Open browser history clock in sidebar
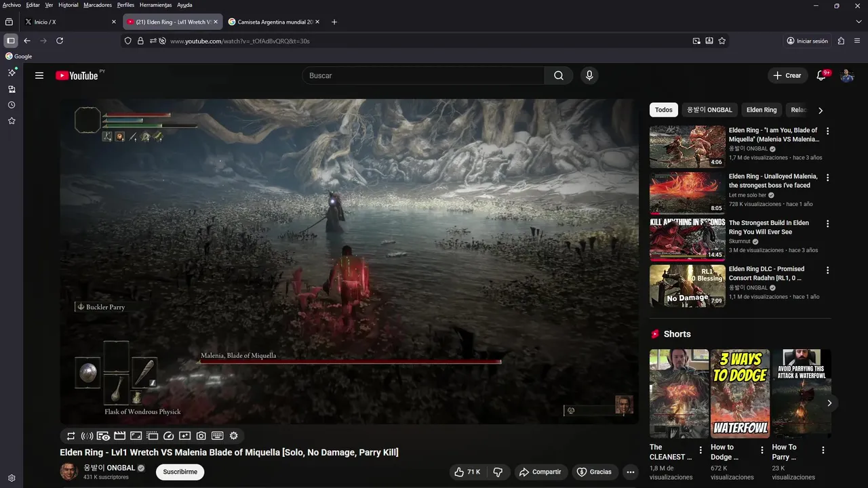The height and width of the screenshot is (488, 868). (12, 105)
